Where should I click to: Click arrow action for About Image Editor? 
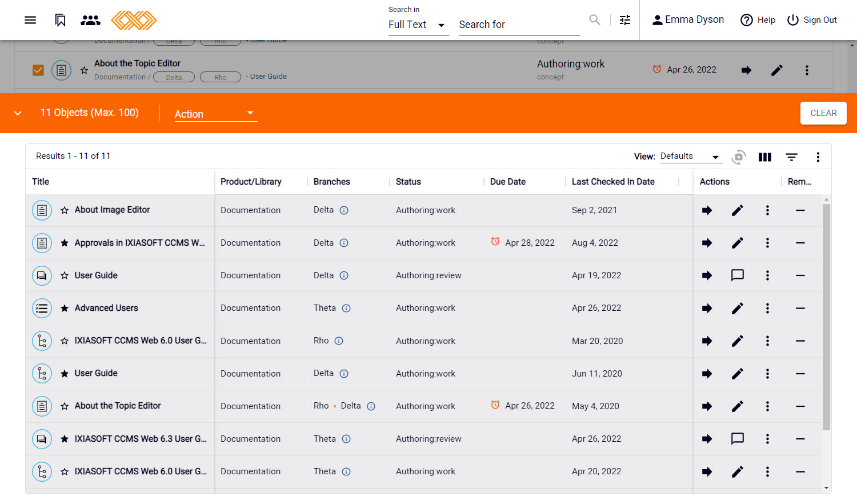coord(707,210)
